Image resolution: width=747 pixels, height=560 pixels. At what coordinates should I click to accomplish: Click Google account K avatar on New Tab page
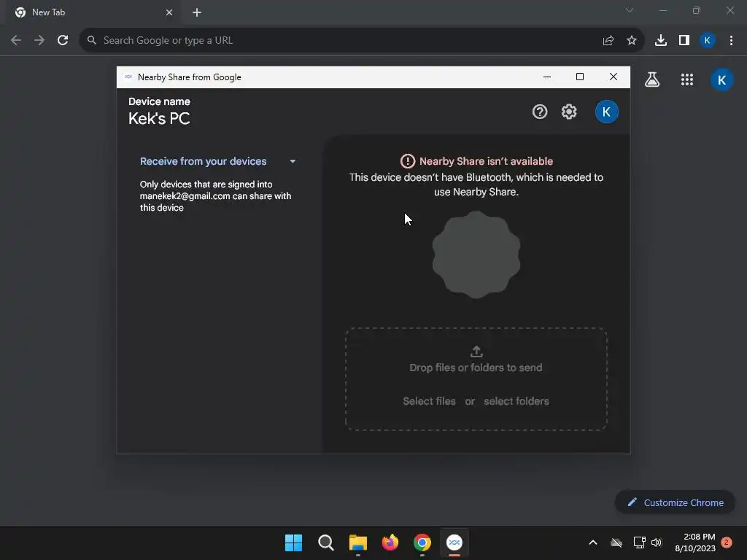(721, 79)
